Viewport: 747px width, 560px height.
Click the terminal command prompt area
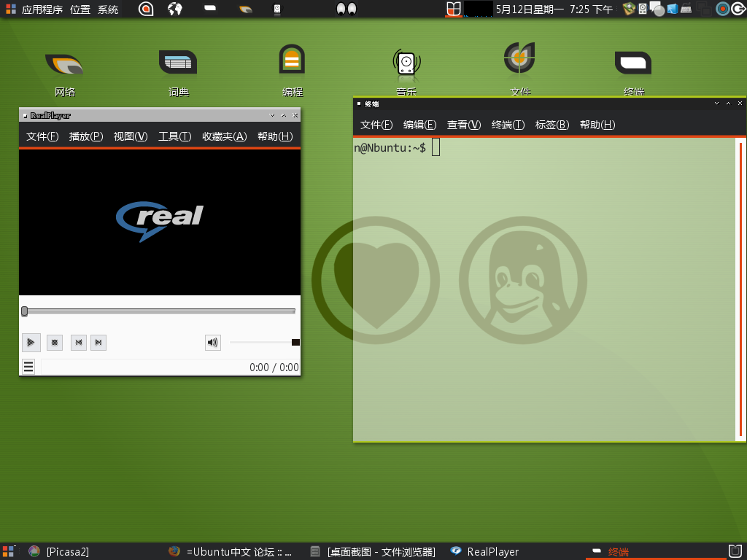pyautogui.click(x=544, y=289)
